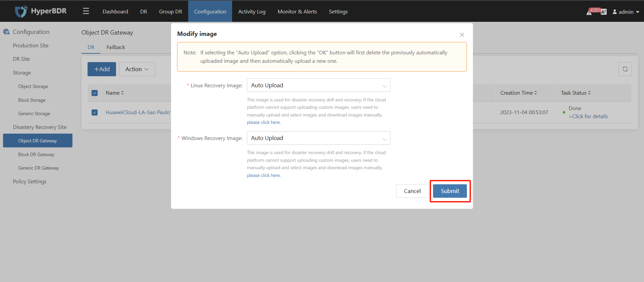Open the Activity Log menu

tap(252, 11)
